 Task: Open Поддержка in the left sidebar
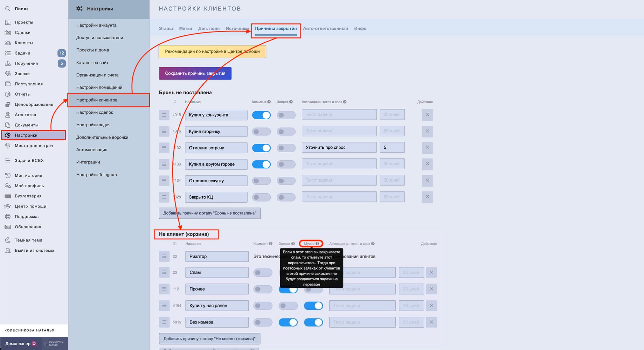(27, 217)
